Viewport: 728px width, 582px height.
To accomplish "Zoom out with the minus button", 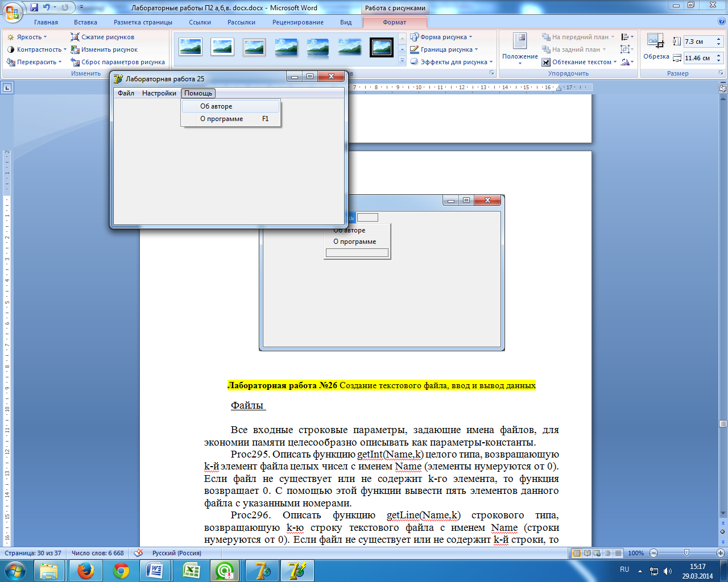I will pyautogui.click(x=653, y=553).
